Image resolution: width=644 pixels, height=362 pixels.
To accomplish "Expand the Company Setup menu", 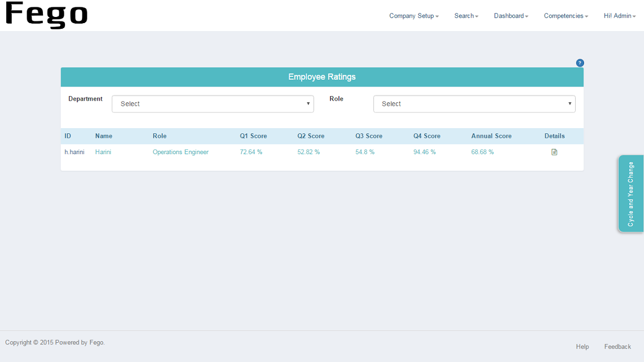I will click(x=414, y=16).
